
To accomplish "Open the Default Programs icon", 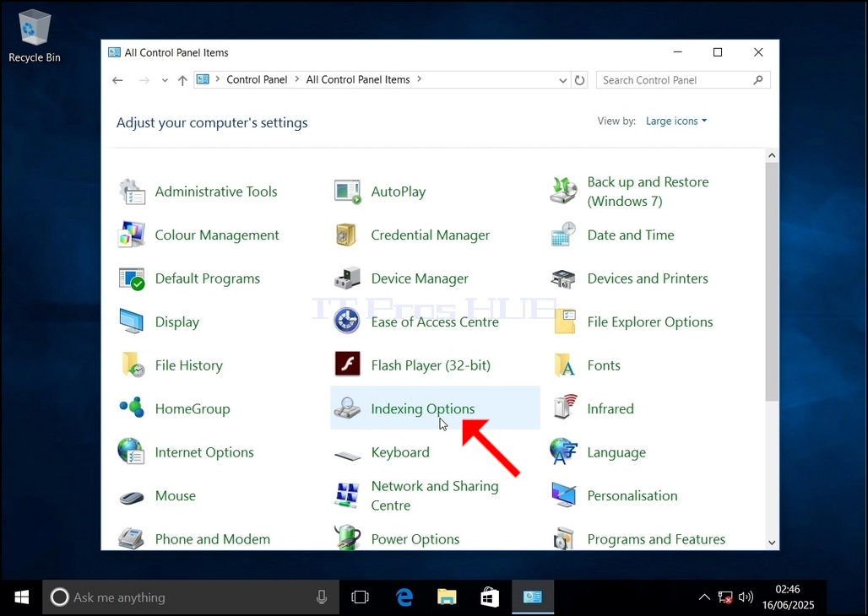I will (x=132, y=278).
